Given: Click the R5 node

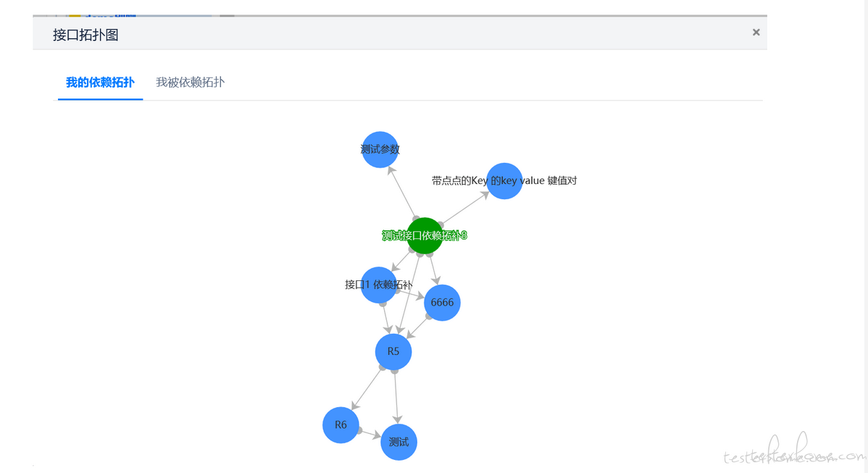Looking at the screenshot, I should click(393, 351).
